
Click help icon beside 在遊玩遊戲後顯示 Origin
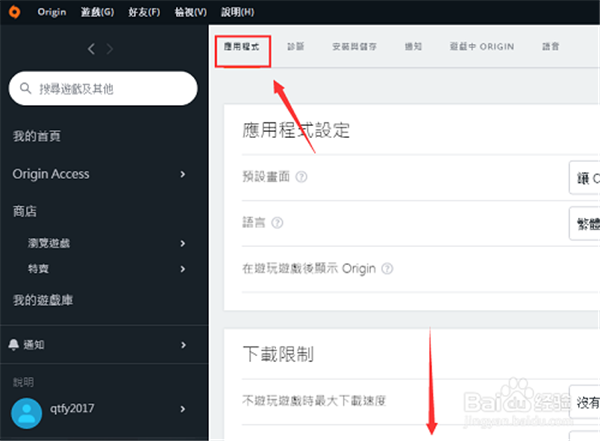coord(387,269)
